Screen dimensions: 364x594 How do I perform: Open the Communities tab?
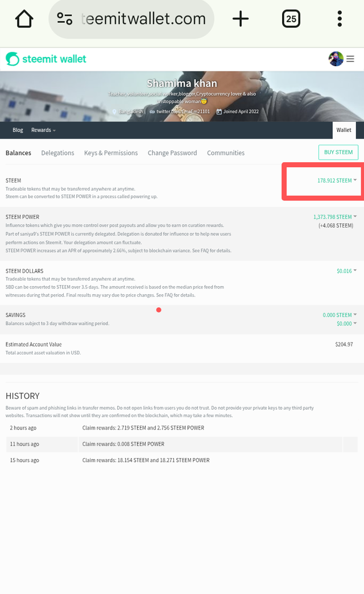226,152
